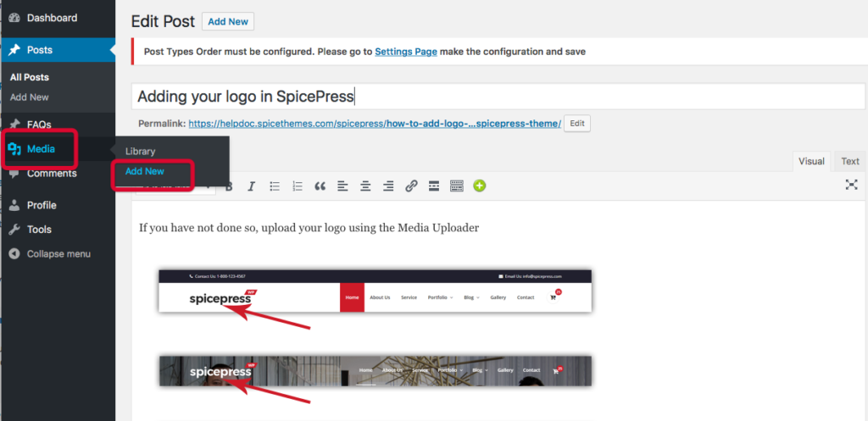
Task: Open the Posts menu item
Action: pos(58,50)
